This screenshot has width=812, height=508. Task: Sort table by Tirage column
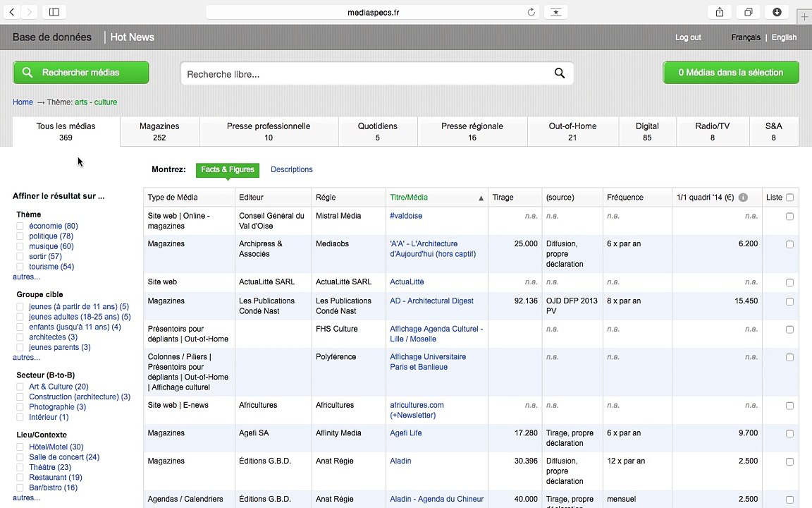point(503,198)
